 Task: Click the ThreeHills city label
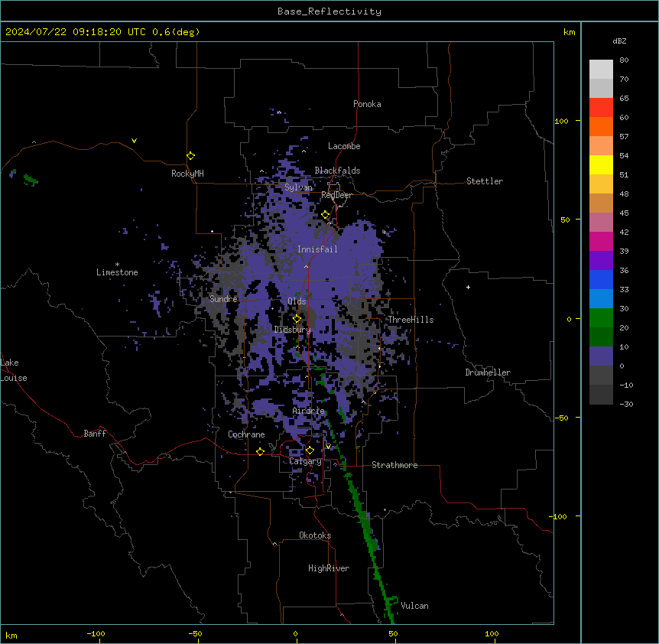pyautogui.click(x=411, y=320)
